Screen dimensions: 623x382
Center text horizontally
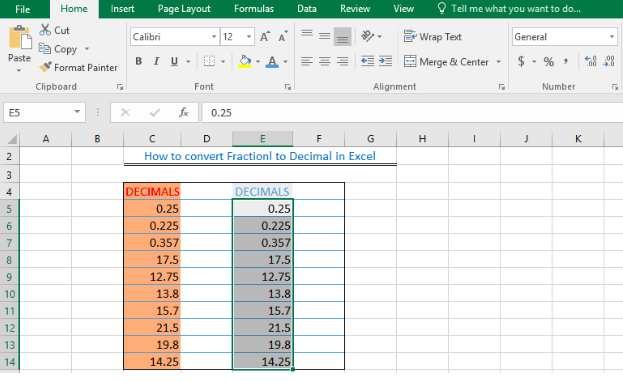(325, 61)
